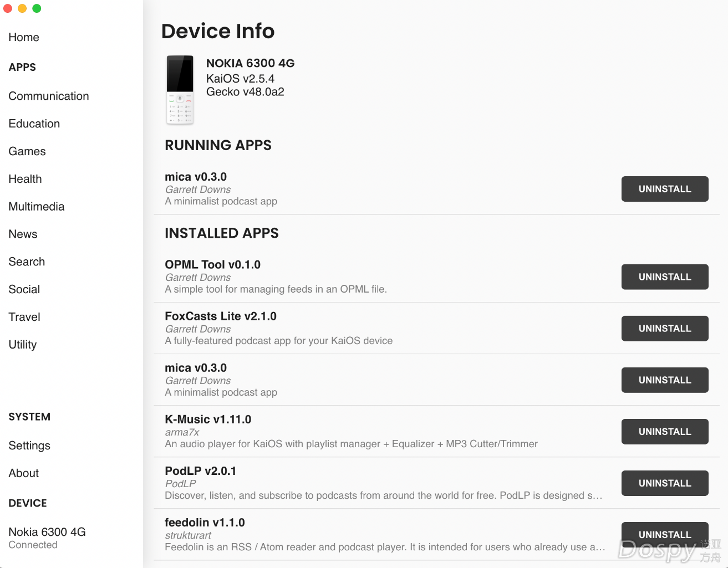
Task: Click the Gecko v48.0a2 version text
Action: tap(245, 92)
